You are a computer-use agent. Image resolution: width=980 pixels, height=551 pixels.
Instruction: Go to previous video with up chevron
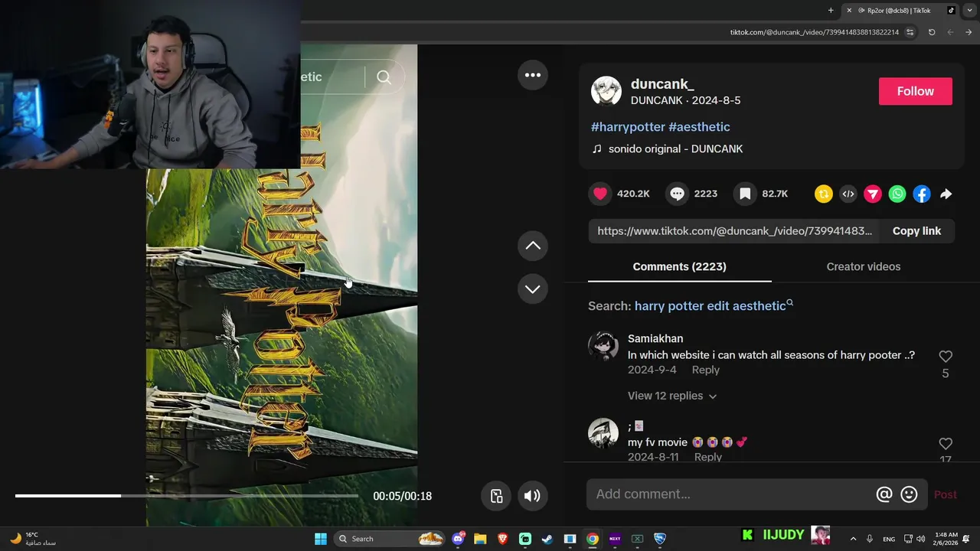(x=533, y=246)
